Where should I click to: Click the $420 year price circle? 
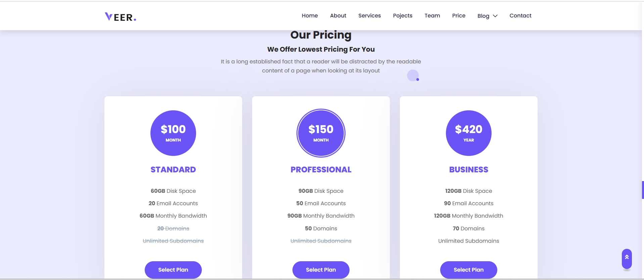(x=469, y=133)
